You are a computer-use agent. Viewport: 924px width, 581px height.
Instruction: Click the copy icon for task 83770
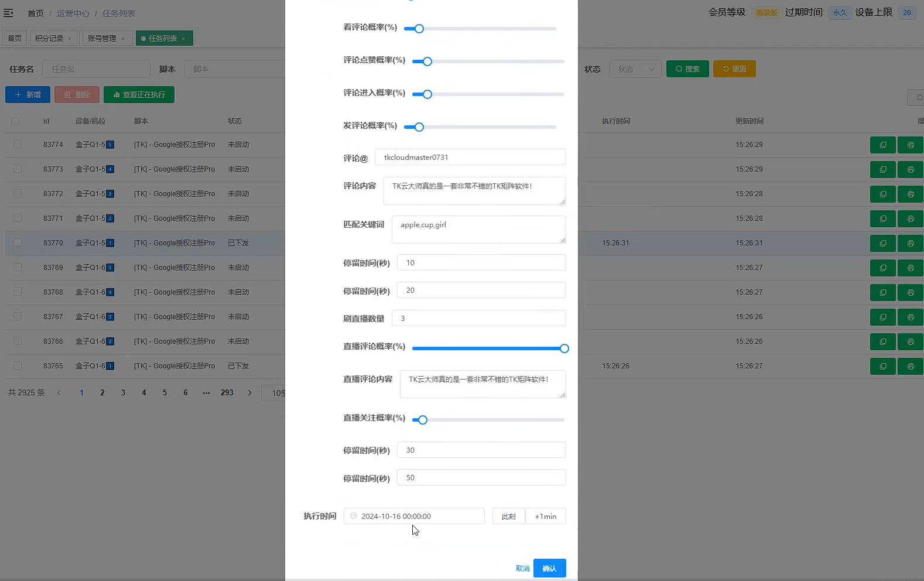point(882,243)
